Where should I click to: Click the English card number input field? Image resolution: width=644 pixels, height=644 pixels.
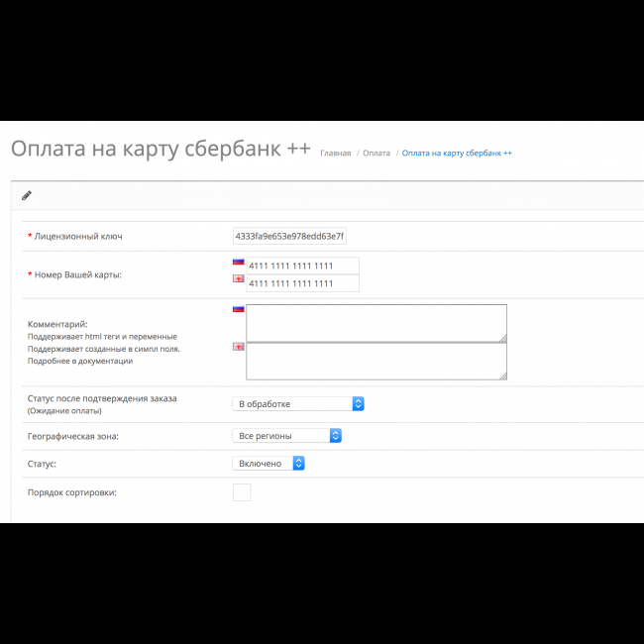[x=302, y=283]
